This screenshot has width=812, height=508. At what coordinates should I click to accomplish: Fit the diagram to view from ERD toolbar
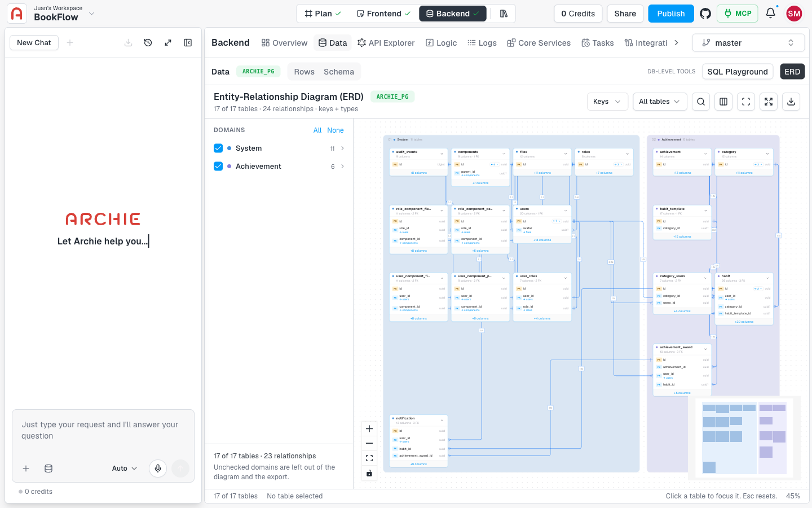click(746, 102)
